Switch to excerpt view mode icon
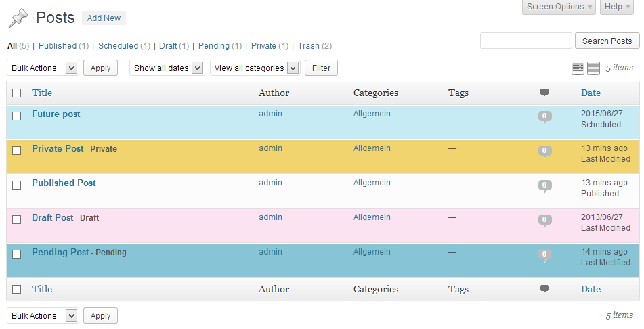The height and width of the screenshot is (329, 644). [x=593, y=68]
